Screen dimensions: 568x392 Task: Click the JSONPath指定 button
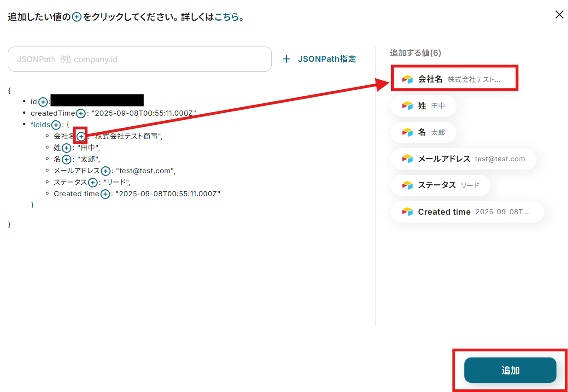click(319, 59)
